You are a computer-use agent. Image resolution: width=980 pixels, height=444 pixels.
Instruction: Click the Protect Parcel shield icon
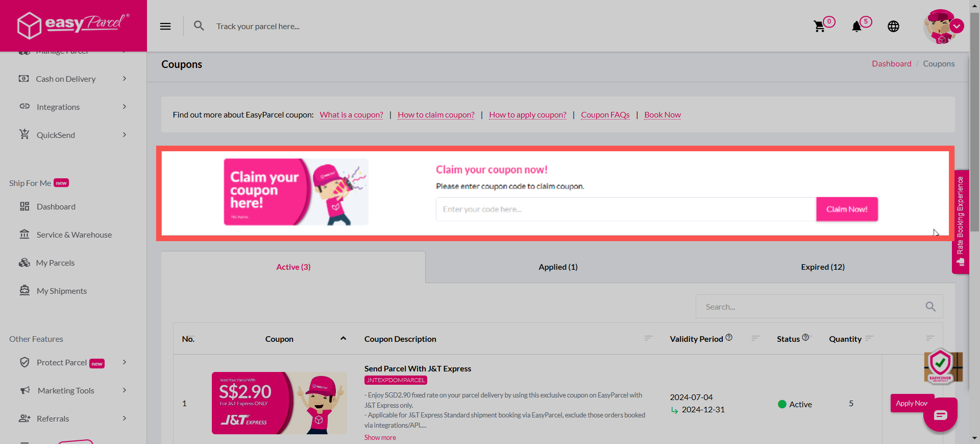[x=24, y=362]
